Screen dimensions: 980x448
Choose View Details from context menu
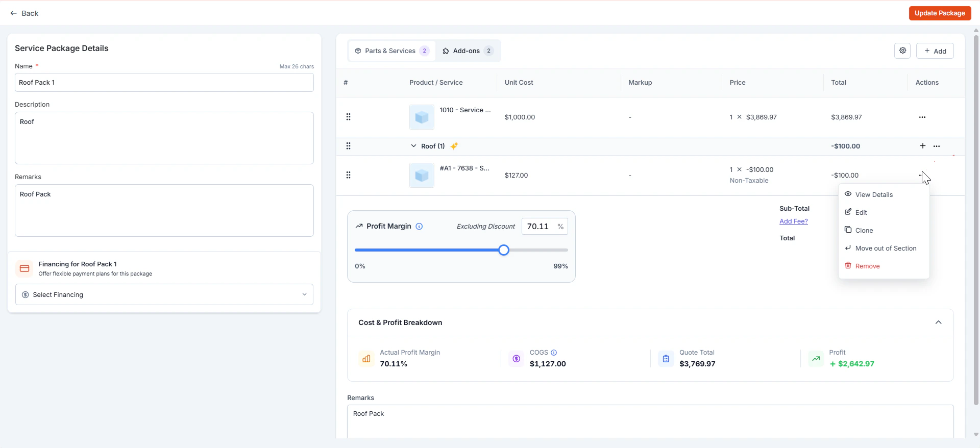pos(884,194)
